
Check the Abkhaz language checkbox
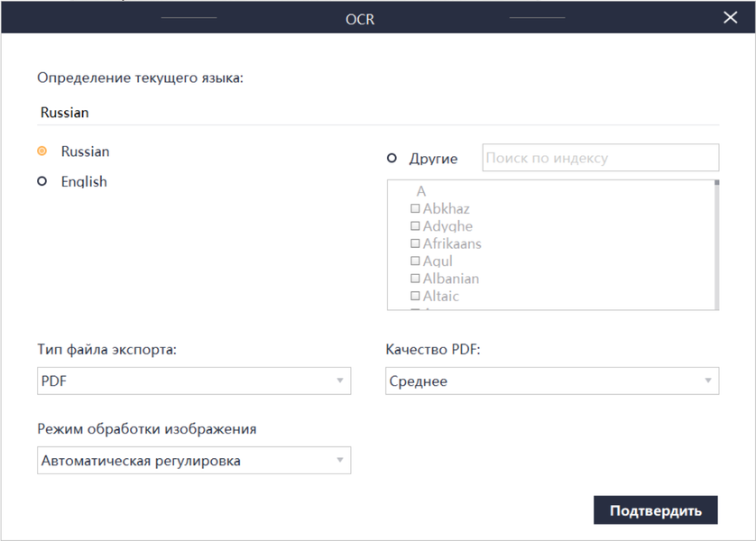[415, 208]
